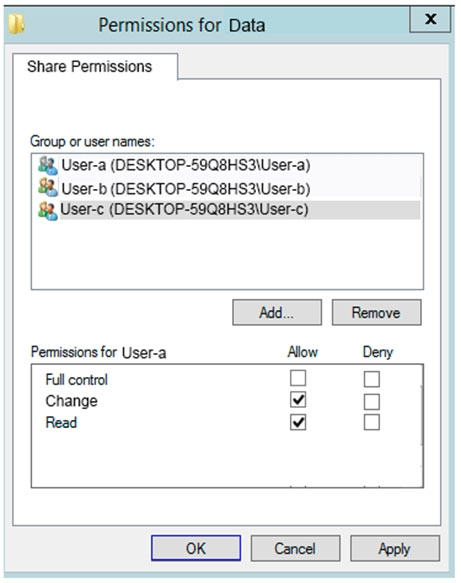
Task: Click the Add... button
Action: coord(277,312)
